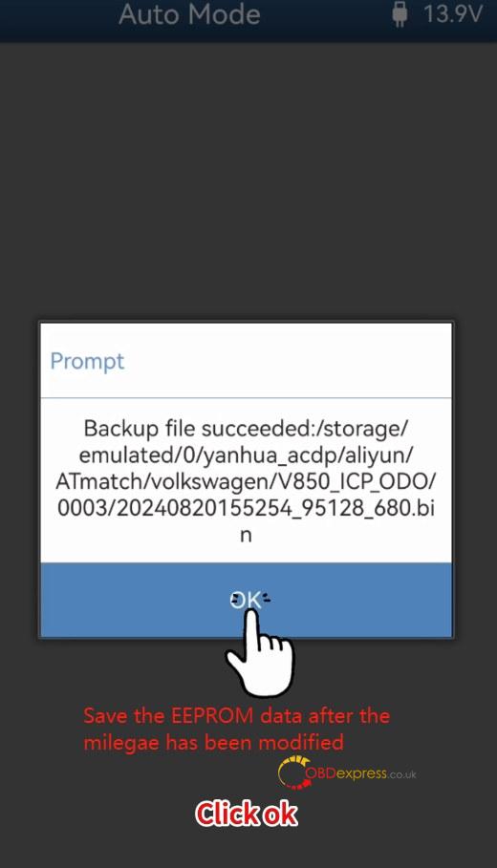The width and height of the screenshot is (497, 868).
Task: Tap the 13.9V voltage reading
Action: coord(453,13)
